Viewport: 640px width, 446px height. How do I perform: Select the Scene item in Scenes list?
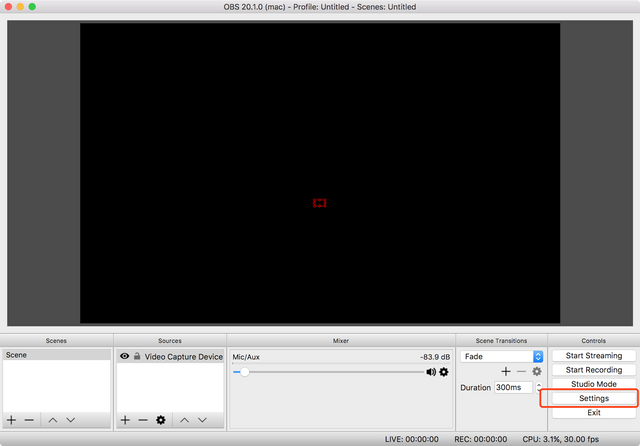(56, 355)
